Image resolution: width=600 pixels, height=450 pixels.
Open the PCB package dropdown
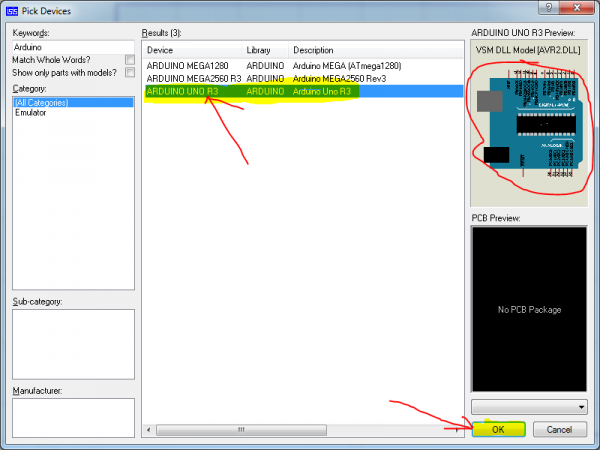tap(529, 407)
